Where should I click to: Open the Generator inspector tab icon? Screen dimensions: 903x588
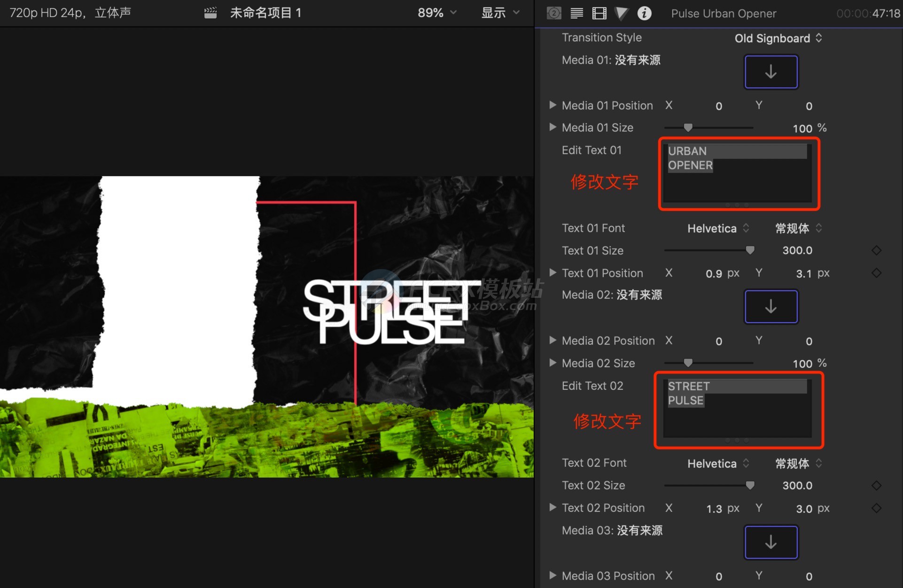click(x=554, y=13)
